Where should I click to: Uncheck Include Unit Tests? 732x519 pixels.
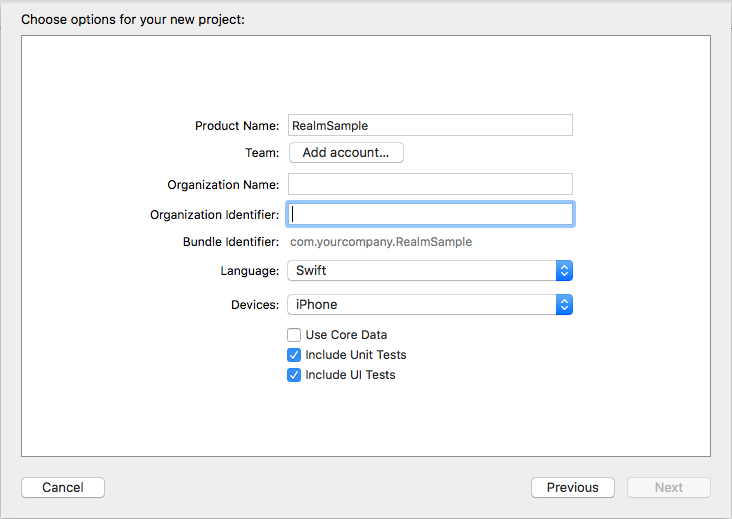tap(294, 355)
